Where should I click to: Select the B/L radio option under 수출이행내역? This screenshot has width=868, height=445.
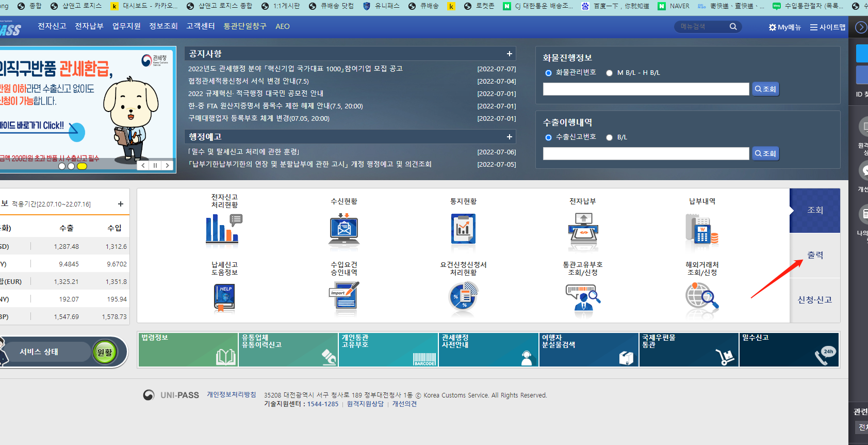pos(609,137)
